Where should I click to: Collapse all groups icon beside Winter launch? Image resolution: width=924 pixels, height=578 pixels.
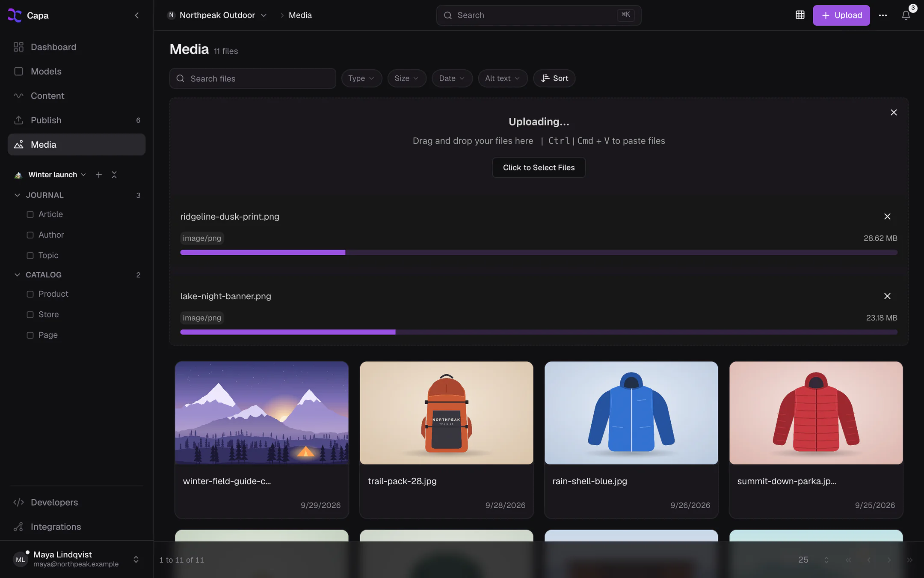point(114,175)
